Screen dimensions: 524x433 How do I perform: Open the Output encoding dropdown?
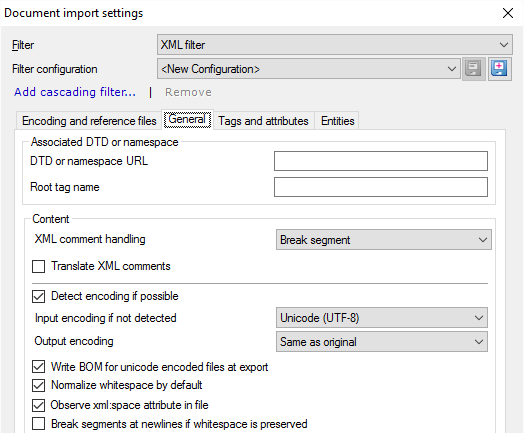382,341
